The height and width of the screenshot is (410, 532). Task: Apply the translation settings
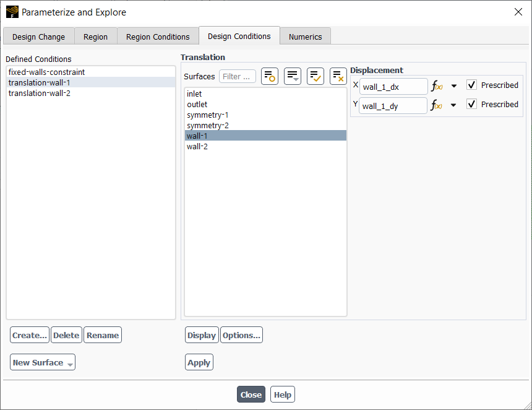(199, 362)
